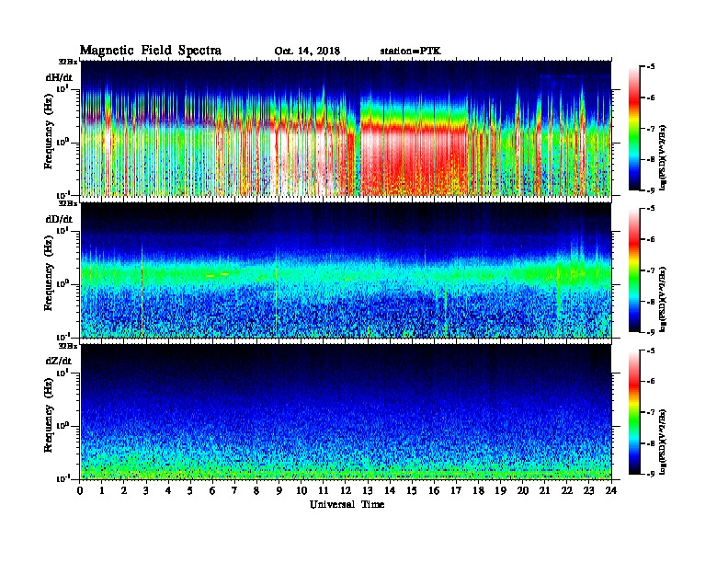Click the "station=PTK" label
This screenshot has height=563, width=728.
click(x=411, y=51)
